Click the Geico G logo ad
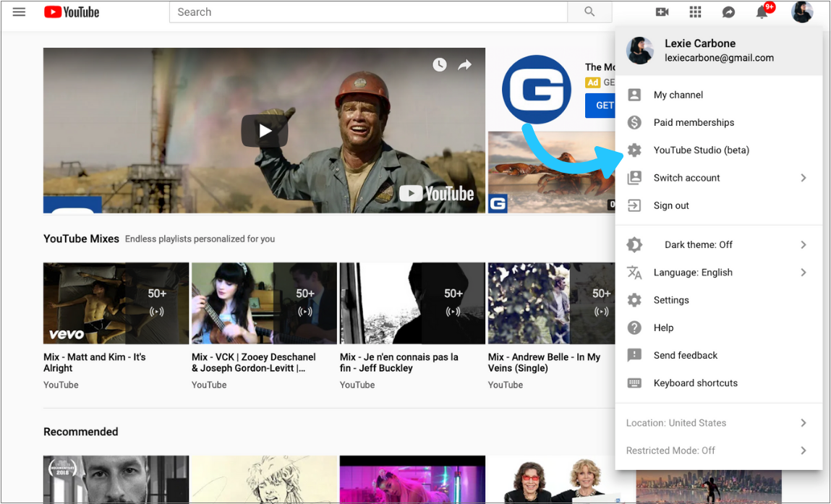Screen dimensions: 831x504 537,89
